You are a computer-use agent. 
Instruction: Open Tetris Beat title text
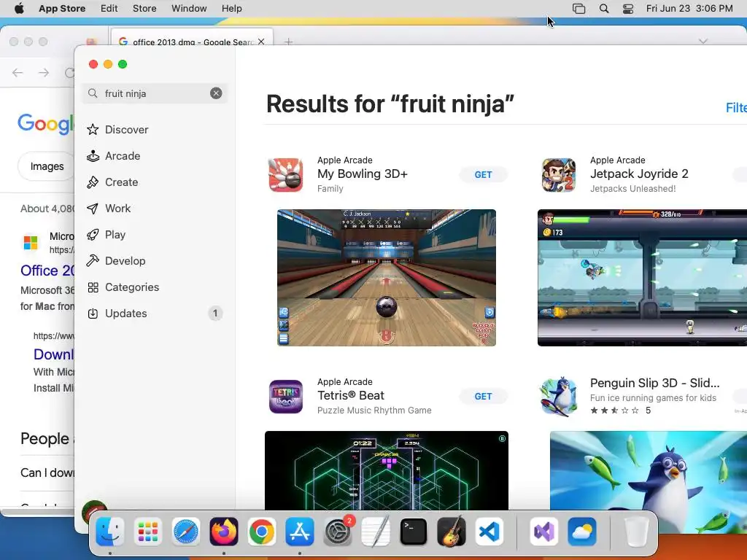(x=351, y=395)
